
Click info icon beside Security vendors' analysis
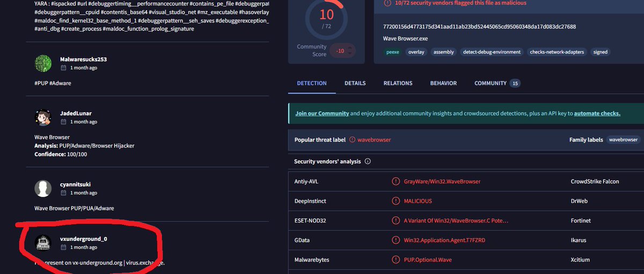[x=368, y=161]
